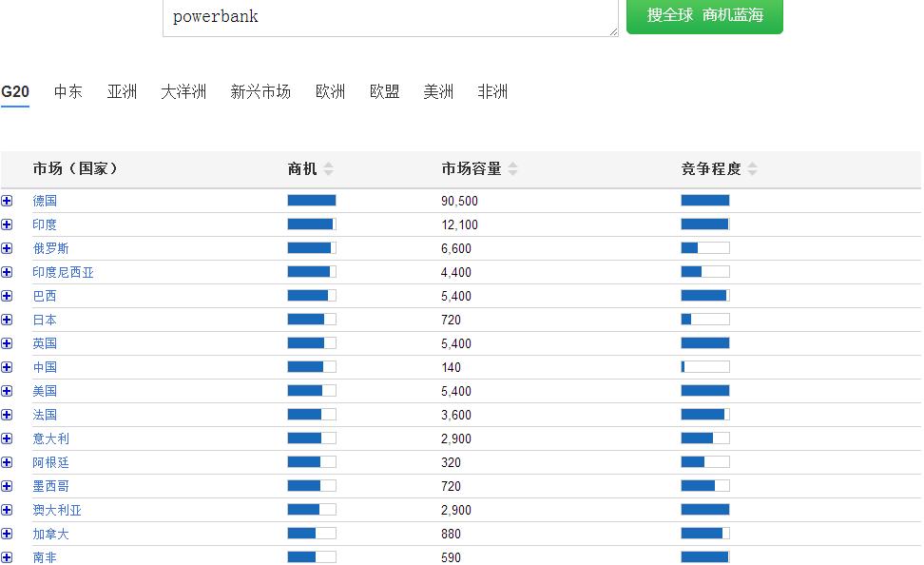Select the 新兴市场 tab
This screenshot has width=924, height=565.
[260, 91]
